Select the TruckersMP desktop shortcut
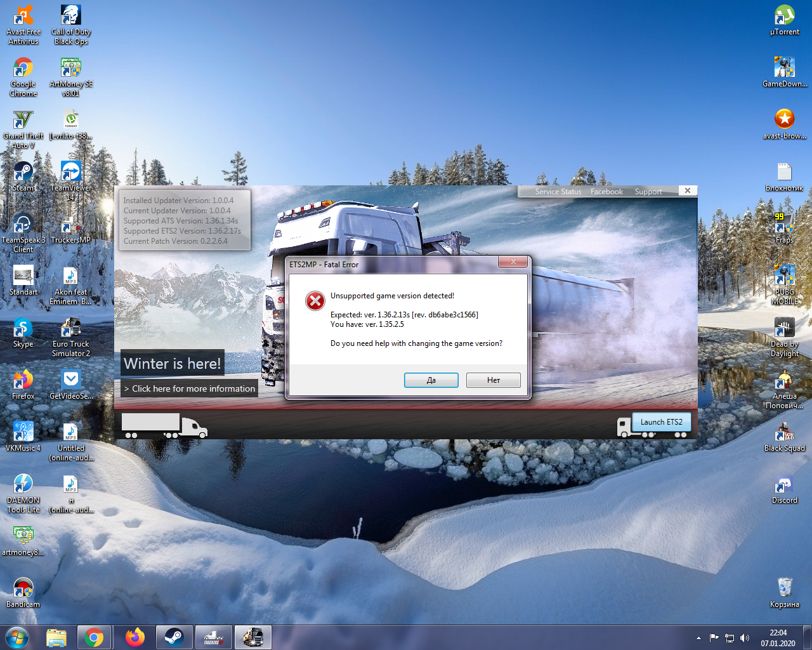 click(x=71, y=229)
